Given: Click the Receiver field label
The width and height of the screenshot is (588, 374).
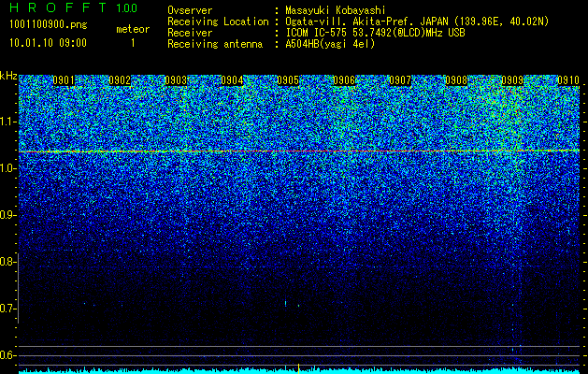Looking at the screenshot, I should (x=190, y=33).
